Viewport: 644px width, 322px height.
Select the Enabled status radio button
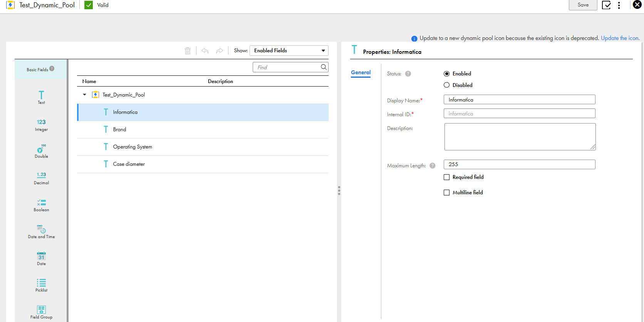447,73
